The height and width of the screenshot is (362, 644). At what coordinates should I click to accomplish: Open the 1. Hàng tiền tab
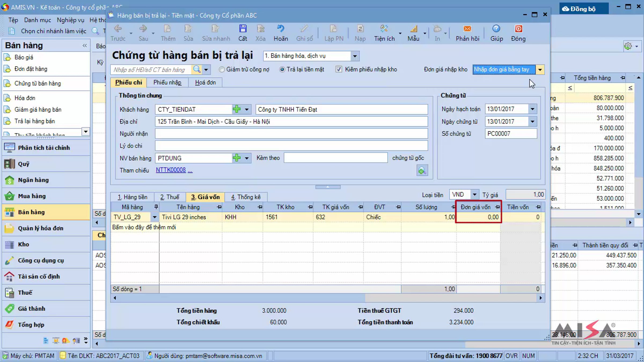(x=132, y=197)
